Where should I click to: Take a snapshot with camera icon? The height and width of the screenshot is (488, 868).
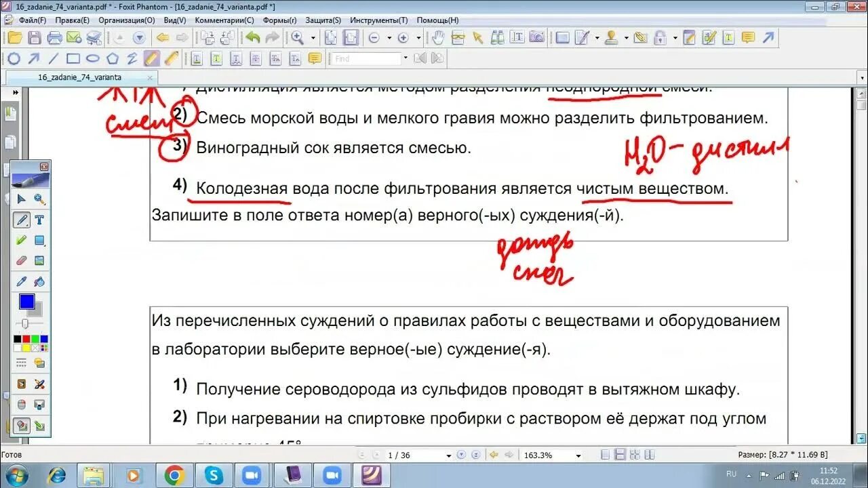point(536,38)
